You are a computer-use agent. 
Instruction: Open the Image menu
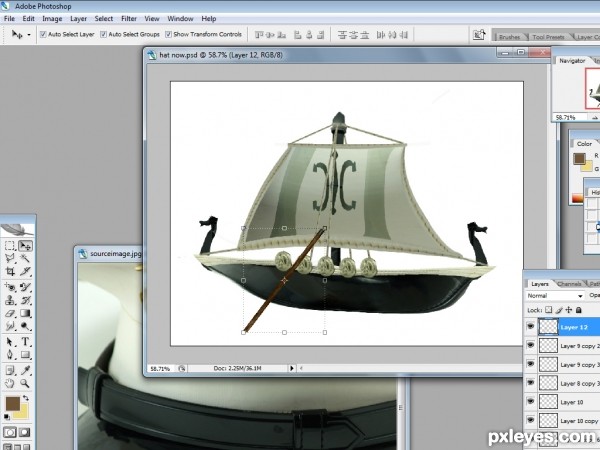52,18
